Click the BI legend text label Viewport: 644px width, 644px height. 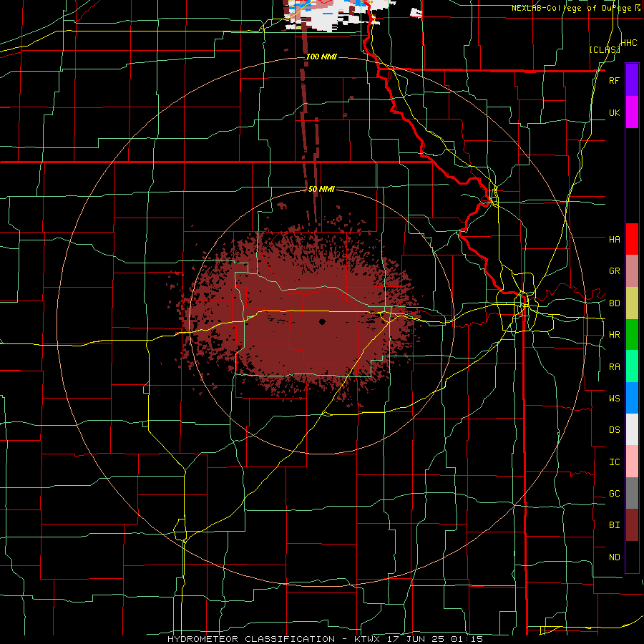614,525
